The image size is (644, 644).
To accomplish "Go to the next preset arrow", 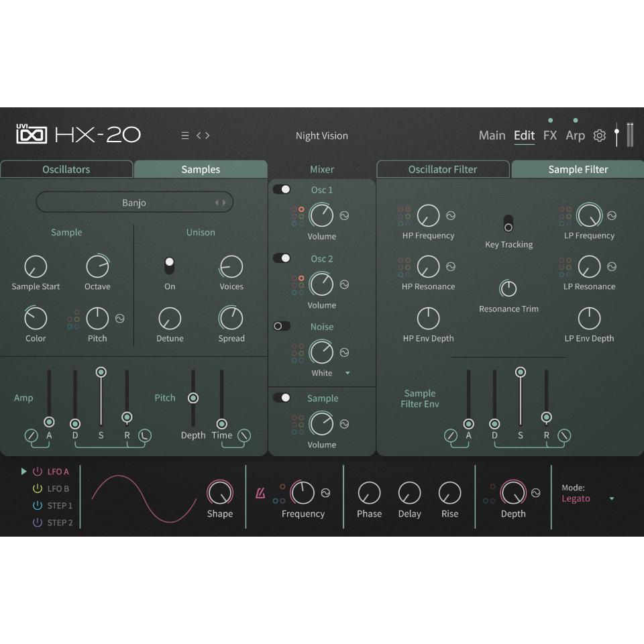I will click(x=207, y=136).
